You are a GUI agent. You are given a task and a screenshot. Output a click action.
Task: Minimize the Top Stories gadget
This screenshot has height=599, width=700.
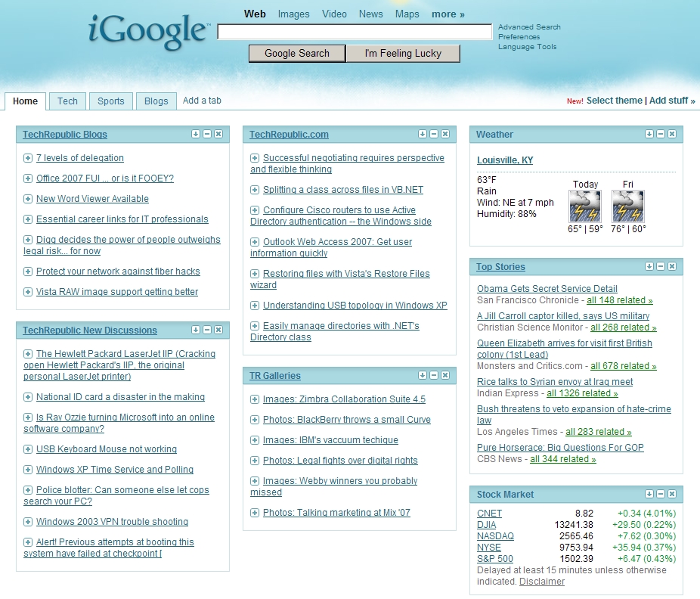point(661,266)
